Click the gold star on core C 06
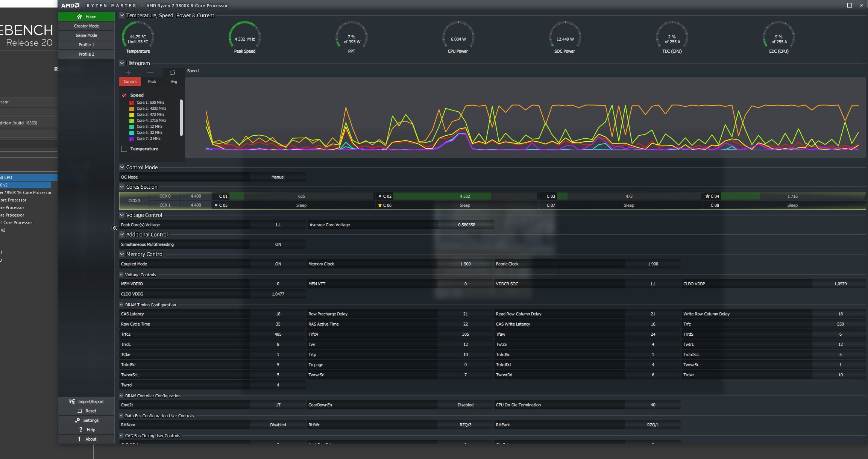 point(380,205)
